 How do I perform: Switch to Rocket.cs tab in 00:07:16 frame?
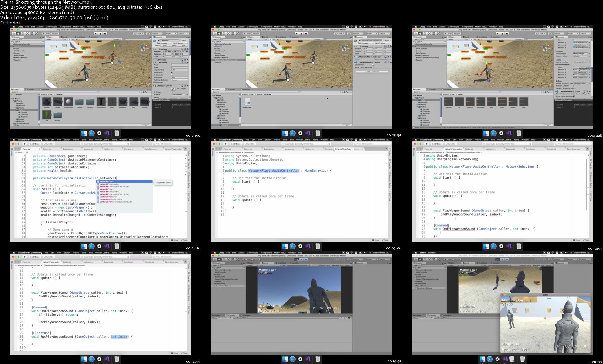(46, 149)
